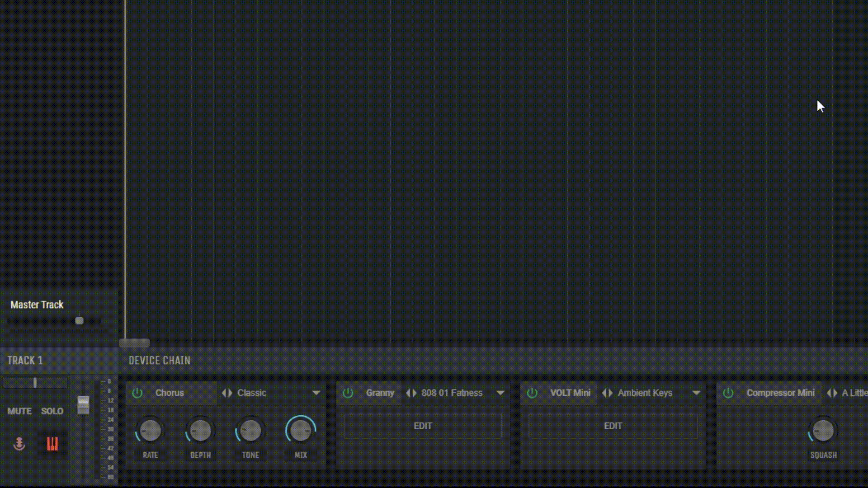Mute Track 1

pos(19,411)
